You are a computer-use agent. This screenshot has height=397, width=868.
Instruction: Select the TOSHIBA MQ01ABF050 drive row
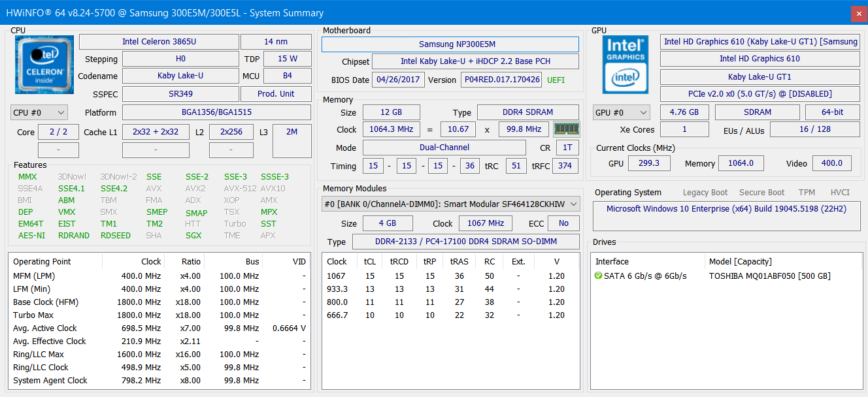769,276
